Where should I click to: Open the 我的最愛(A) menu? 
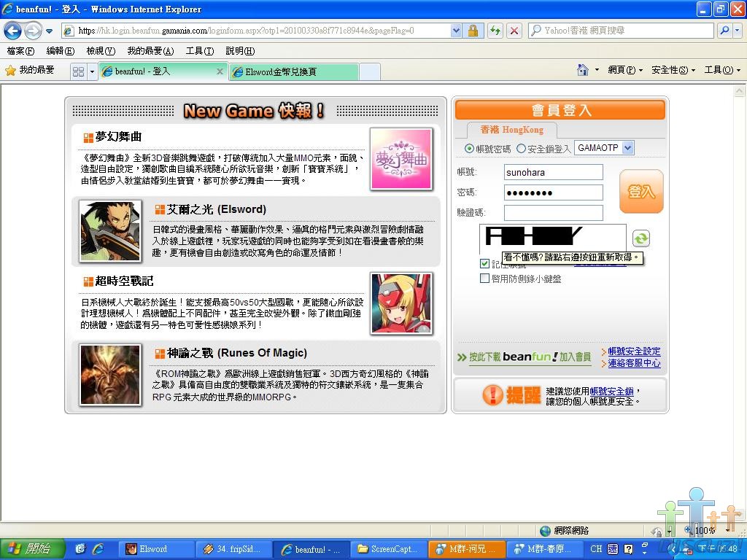tap(150, 51)
